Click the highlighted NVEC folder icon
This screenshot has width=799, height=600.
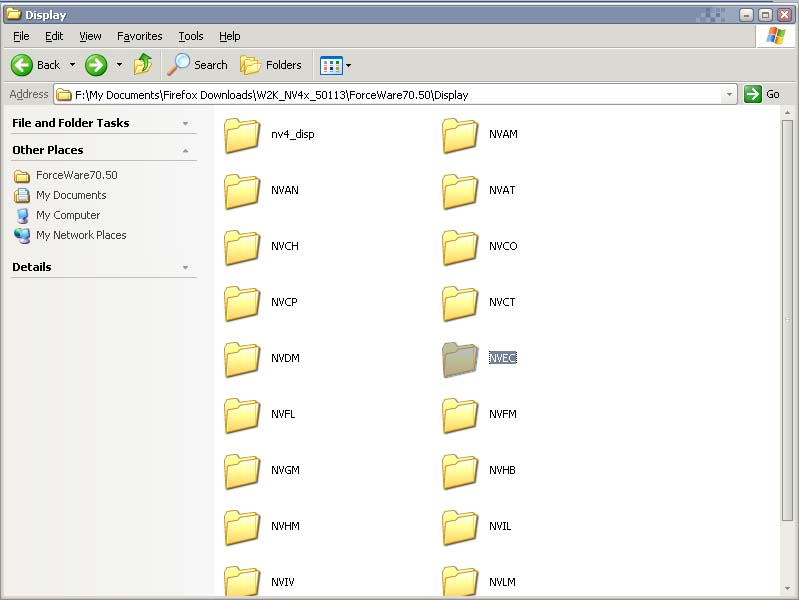pos(460,359)
